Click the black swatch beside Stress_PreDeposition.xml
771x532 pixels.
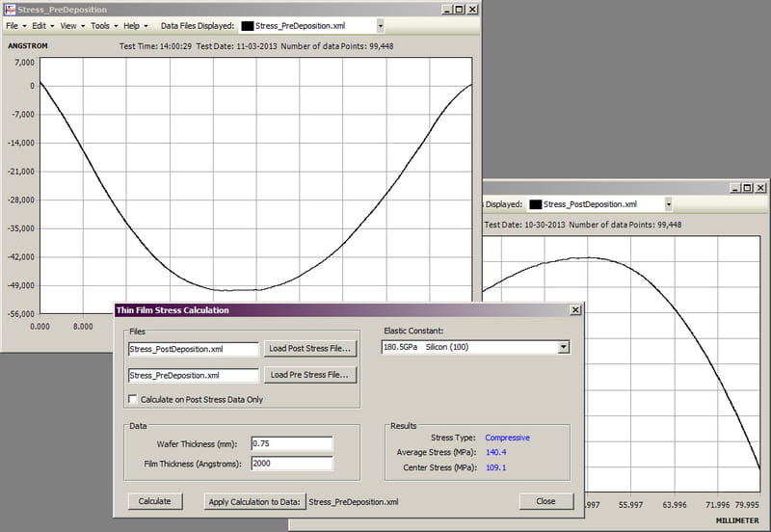point(246,26)
